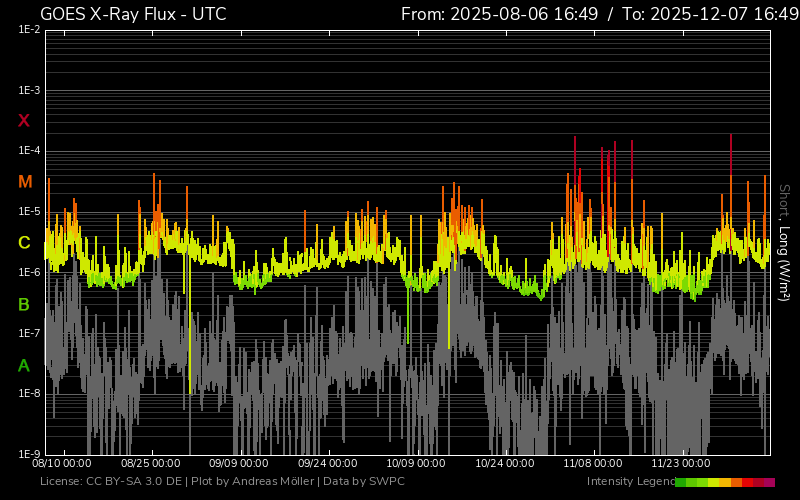
Task: Click the 11/23 00:00 time axis marker
Action: (681, 463)
